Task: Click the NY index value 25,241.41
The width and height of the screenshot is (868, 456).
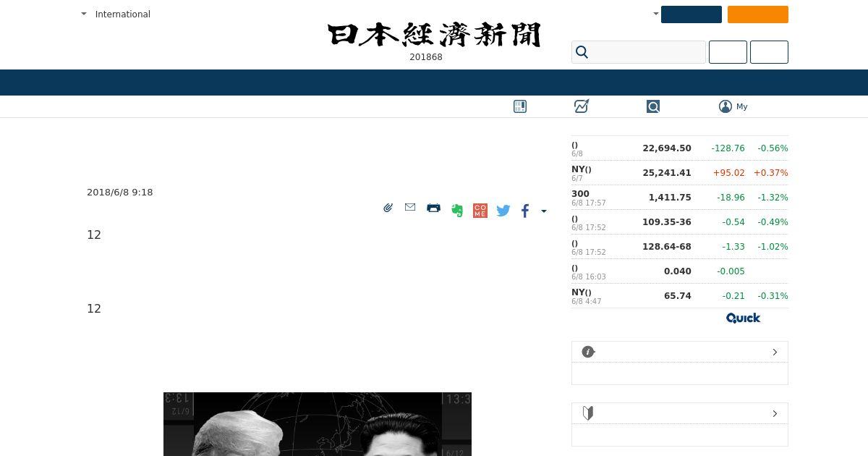Action: 667,173
